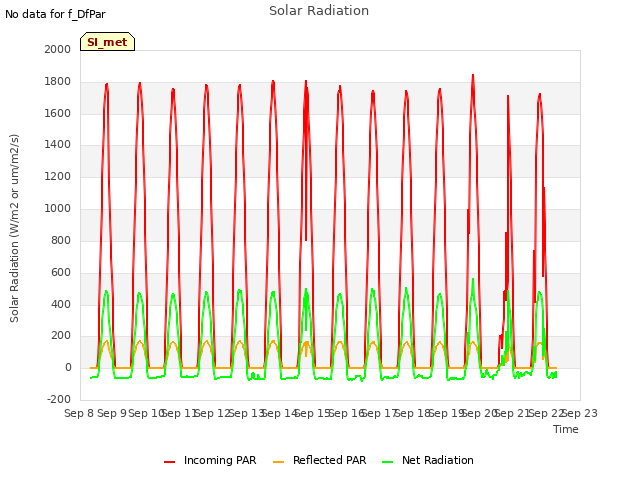The height and width of the screenshot is (480, 640).
Task: Click the 1600 y-axis tick label
Action: coord(58,113)
